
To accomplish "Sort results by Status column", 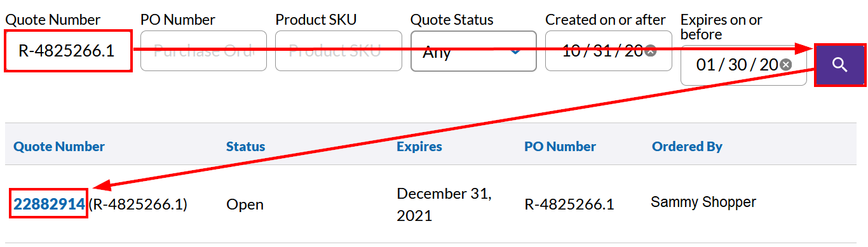I will 245,147.
